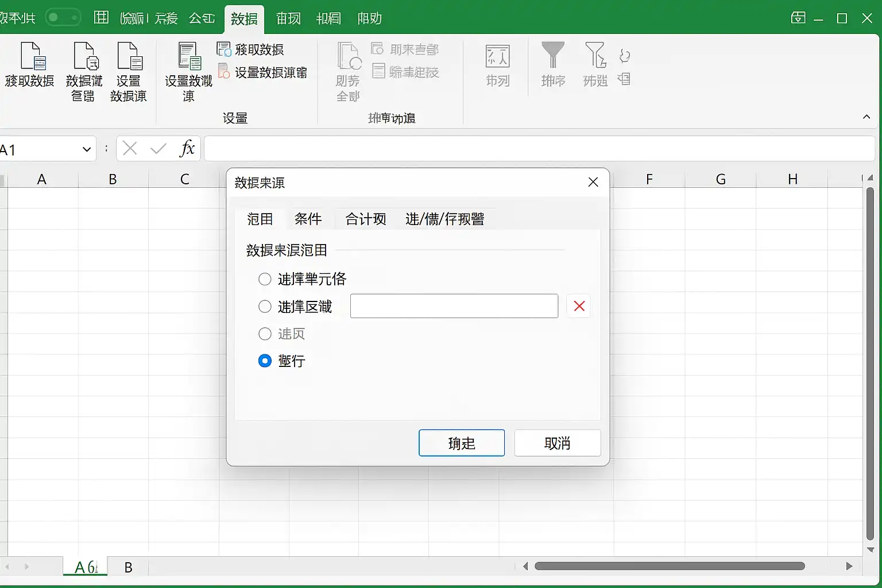Click the blue-outlined confirm button left of 取消

(x=462, y=443)
